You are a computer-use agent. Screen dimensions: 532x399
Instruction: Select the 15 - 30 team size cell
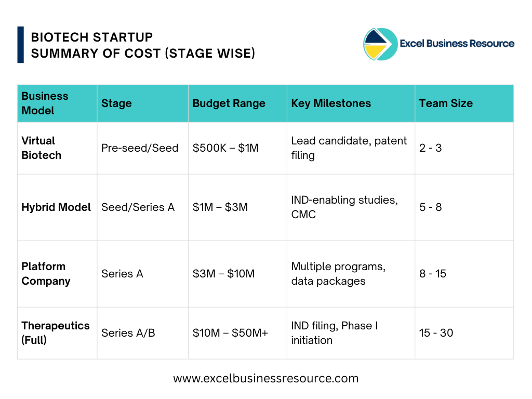pyautogui.click(x=436, y=333)
